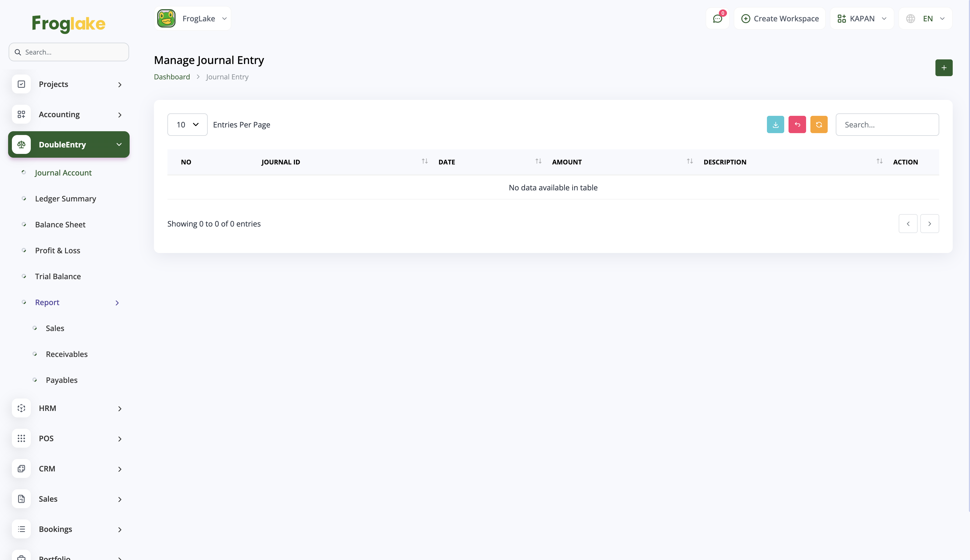Click the Create Workspace button
Screen dimensions: 970x560
(780, 18)
